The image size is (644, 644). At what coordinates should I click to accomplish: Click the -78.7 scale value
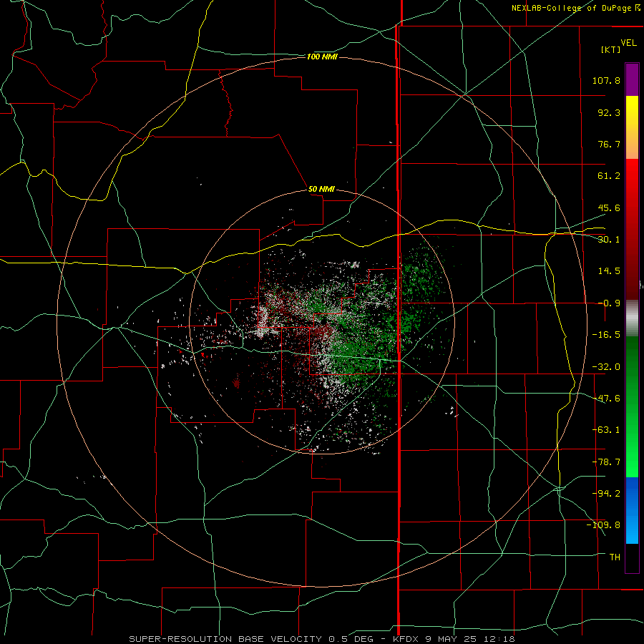[606, 462]
